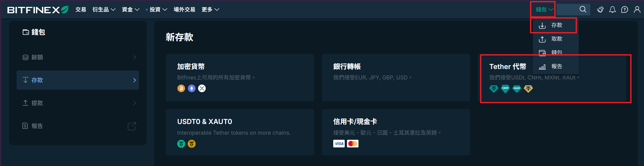This screenshot has width=644, height=166.
Task: Click the '我們接受EUR, JPY, GBP, USD' description
Action: pos(372,77)
